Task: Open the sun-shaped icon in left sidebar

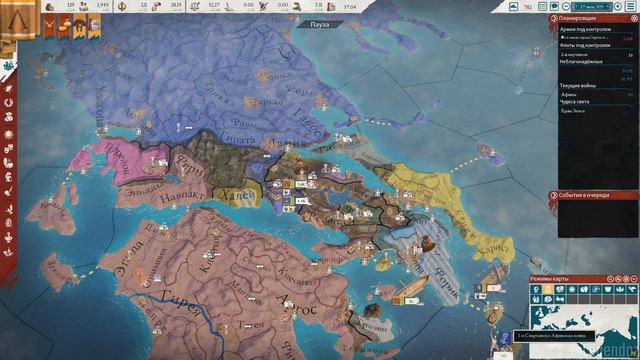Action: pos(8,134)
